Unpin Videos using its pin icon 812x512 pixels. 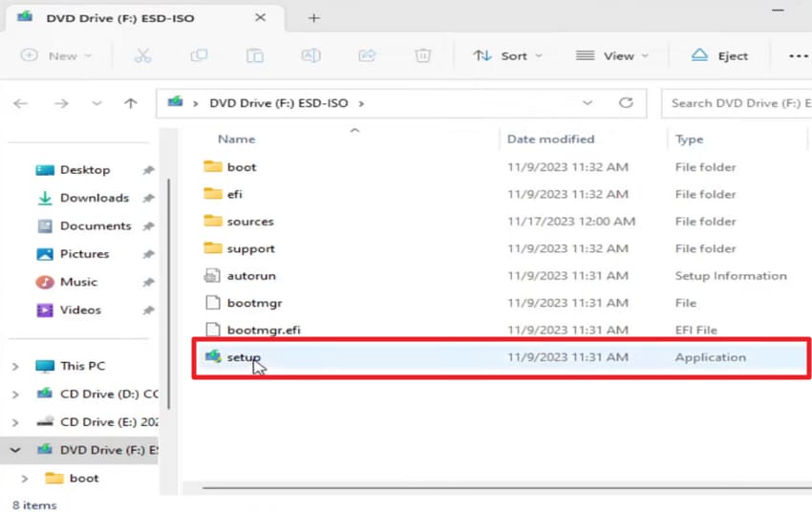coord(149,310)
